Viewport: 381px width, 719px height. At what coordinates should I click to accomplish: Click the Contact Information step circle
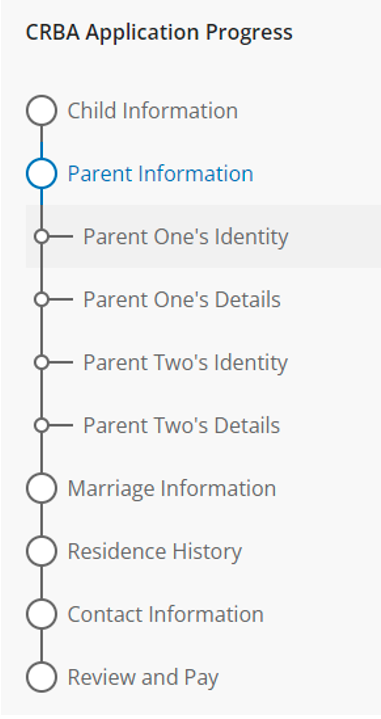pos(41,614)
